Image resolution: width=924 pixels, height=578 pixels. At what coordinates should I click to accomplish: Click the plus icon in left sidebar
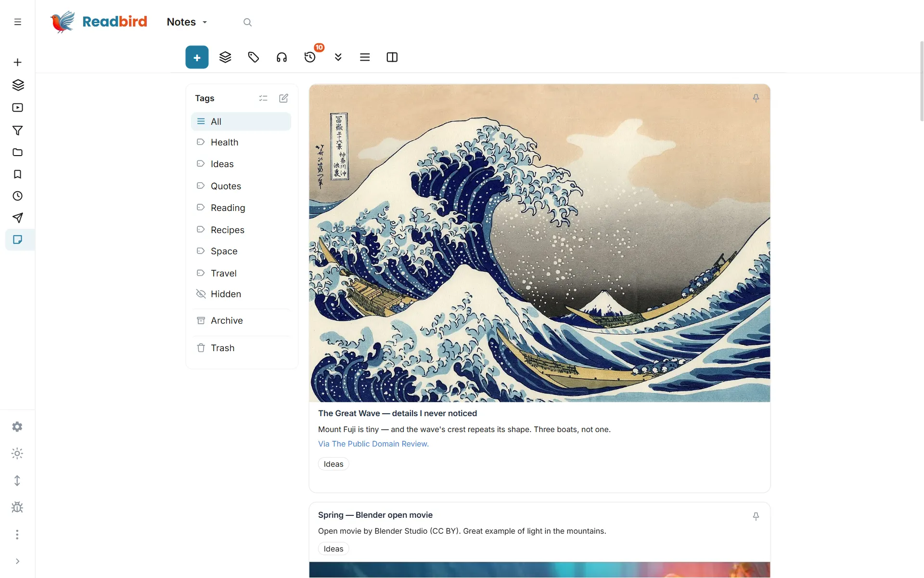[18, 63]
